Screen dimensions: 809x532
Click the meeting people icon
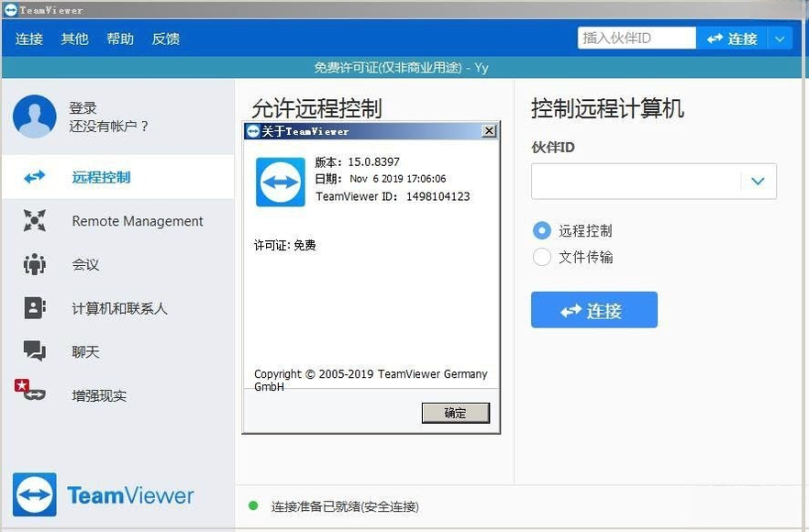point(35,264)
